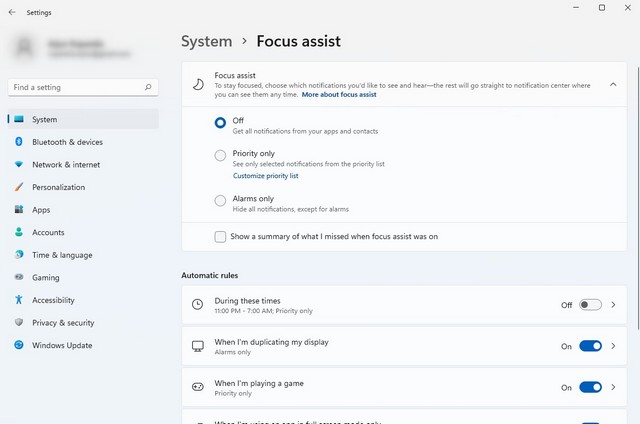Viewport: 640px width, 424px height.
Task: Click the back arrow in Settings title bar
Action: click(10, 13)
